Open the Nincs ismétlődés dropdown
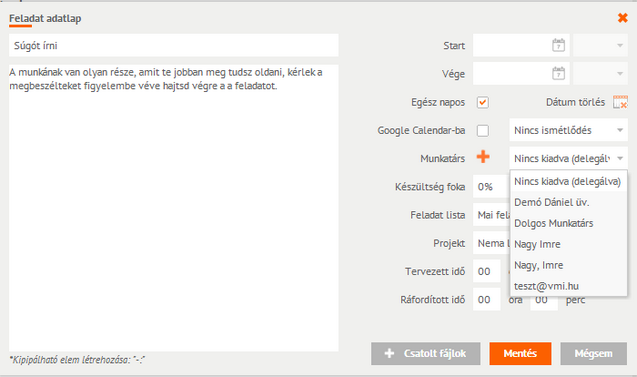637x377 pixels. point(568,130)
